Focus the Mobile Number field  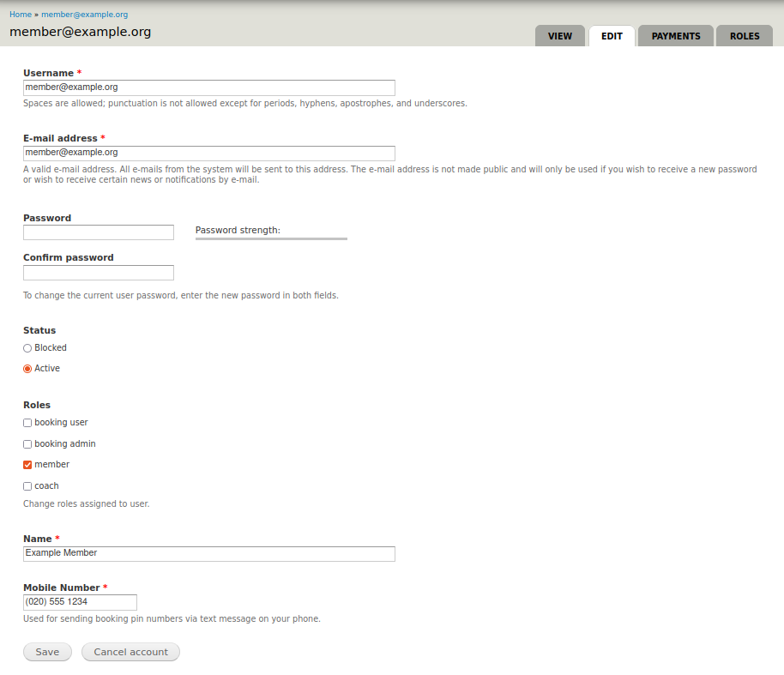click(x=80, y=602)
